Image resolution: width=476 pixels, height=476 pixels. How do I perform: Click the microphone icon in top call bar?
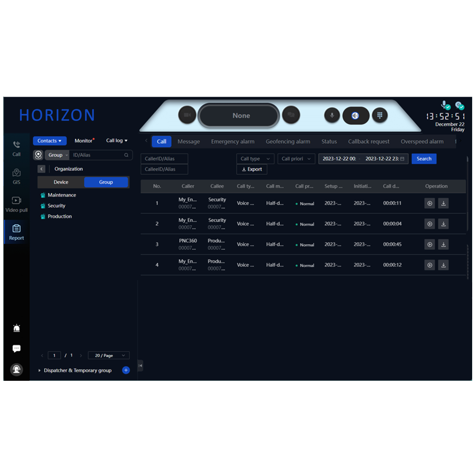[332, 115]
